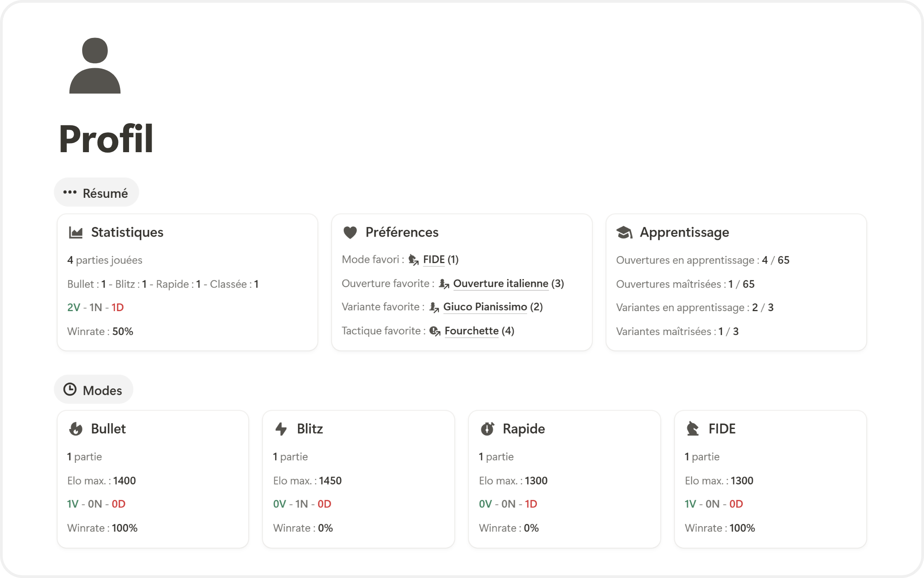This screenshot has width=924, height=578.
Task: Open the Fourchette tactic link
Action: 471,331
